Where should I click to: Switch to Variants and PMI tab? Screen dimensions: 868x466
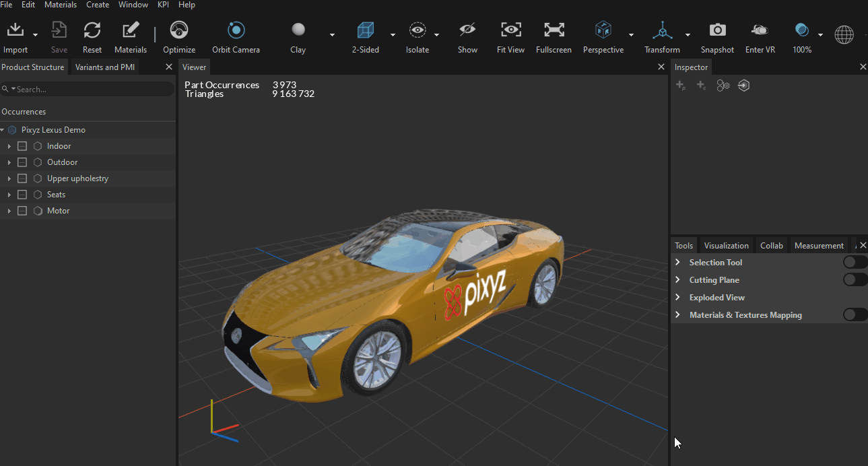click(x=105, y=67)
